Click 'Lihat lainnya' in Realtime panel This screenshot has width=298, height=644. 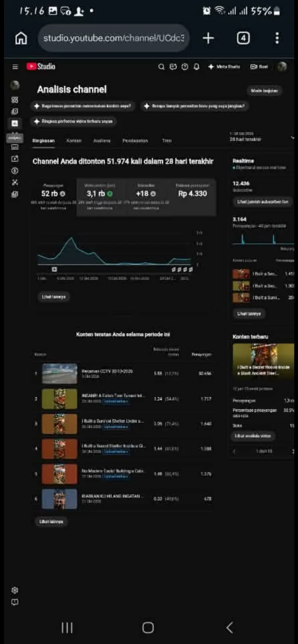[x=249, y=314]
